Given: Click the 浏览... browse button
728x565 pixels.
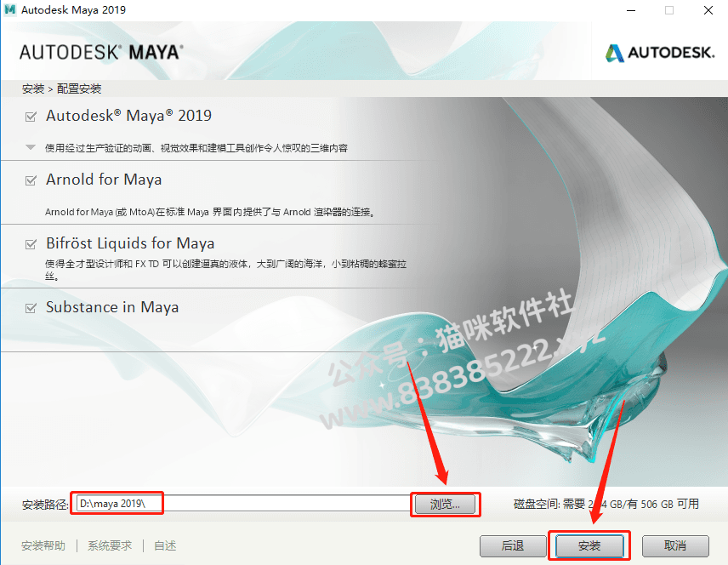Looking at the screenshot, I should coord(446,504).
